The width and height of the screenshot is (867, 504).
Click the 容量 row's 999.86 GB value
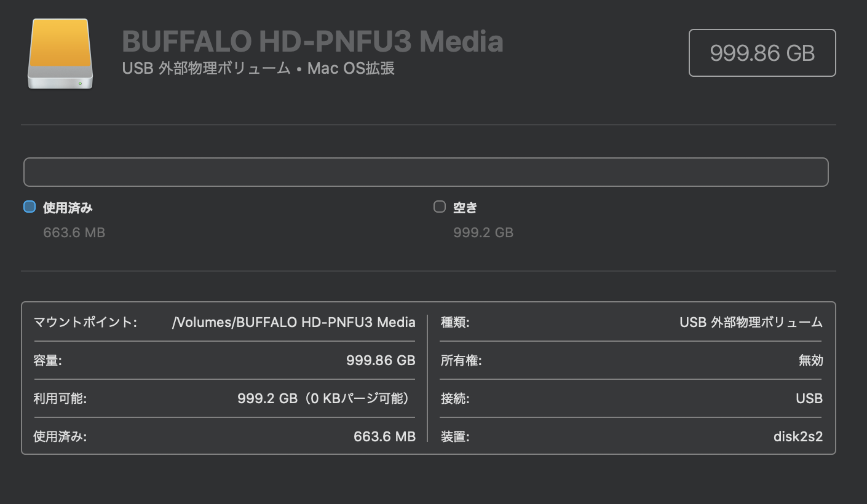(381, 360)
